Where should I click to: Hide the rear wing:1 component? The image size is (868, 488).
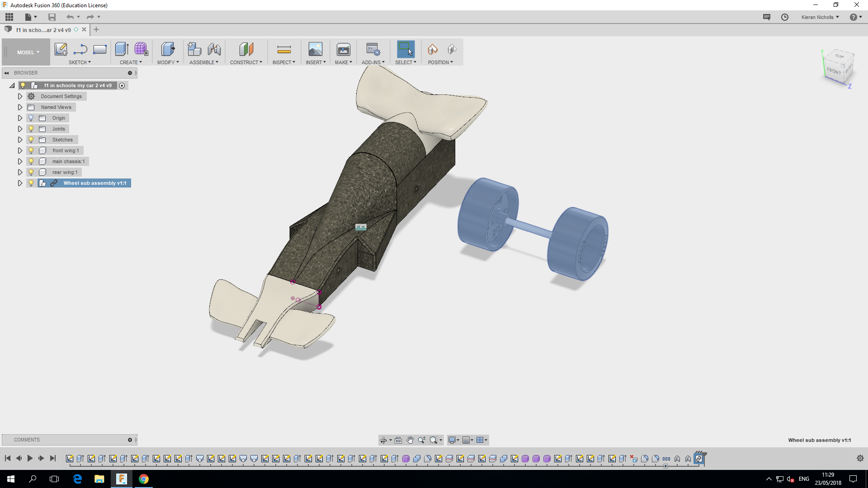tap(31, 172)
